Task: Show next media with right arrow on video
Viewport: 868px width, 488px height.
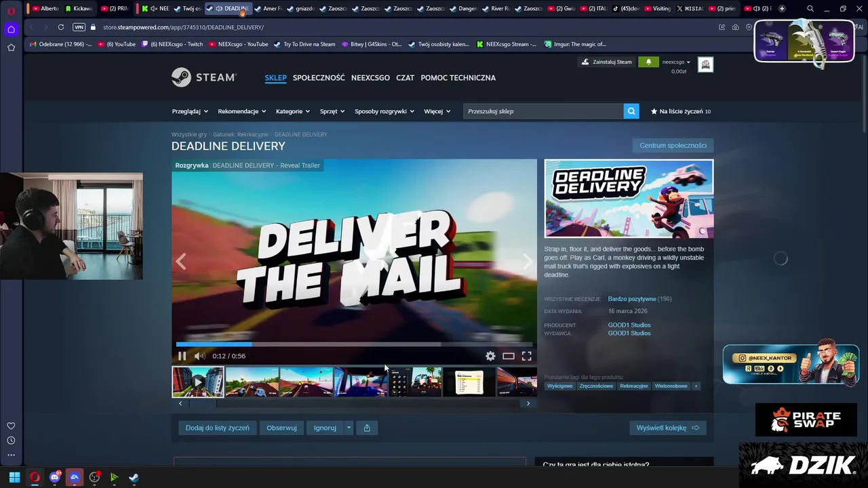Action: coord(528,262)
